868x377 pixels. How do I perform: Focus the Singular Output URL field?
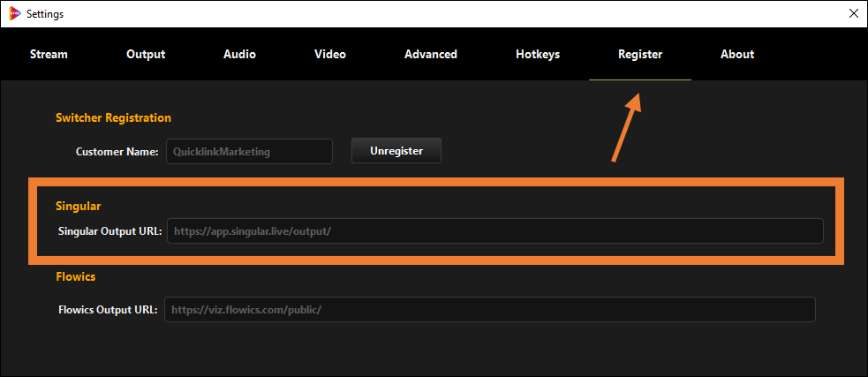click(494, 230)
